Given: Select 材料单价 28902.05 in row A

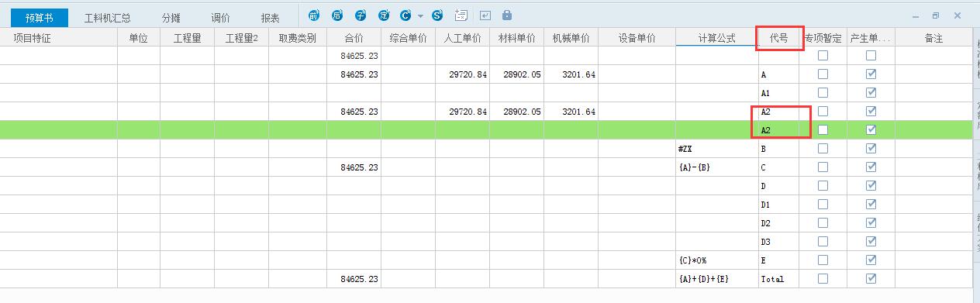Looking at the screenshot, I should pos(516,74).
